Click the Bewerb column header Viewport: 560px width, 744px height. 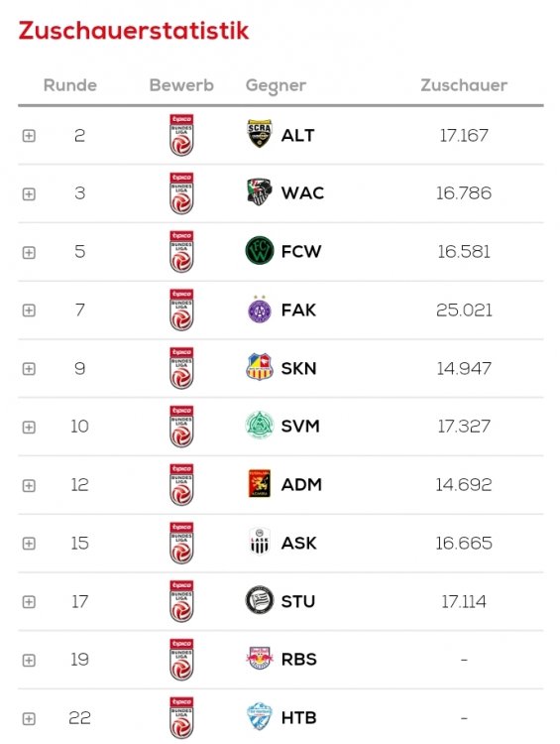tap(181, 85)
